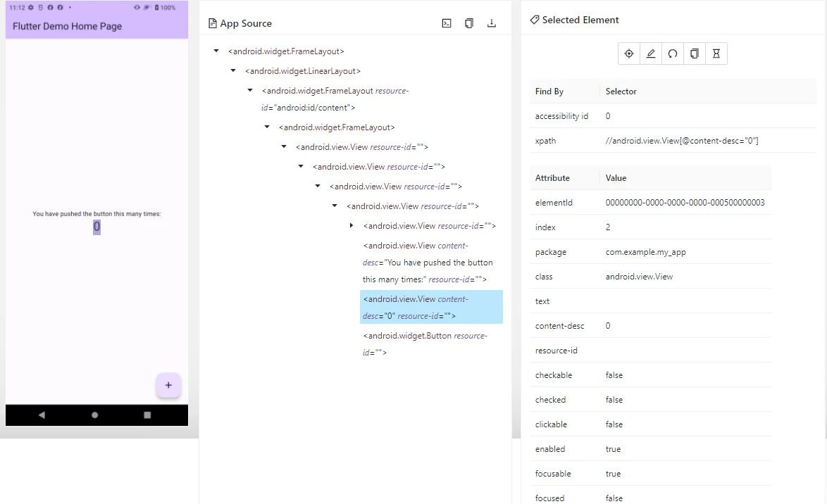Viewport: 827px width, 504px height.
Task: Tap the Android home circle button
Action: click(x=95, y=415)
